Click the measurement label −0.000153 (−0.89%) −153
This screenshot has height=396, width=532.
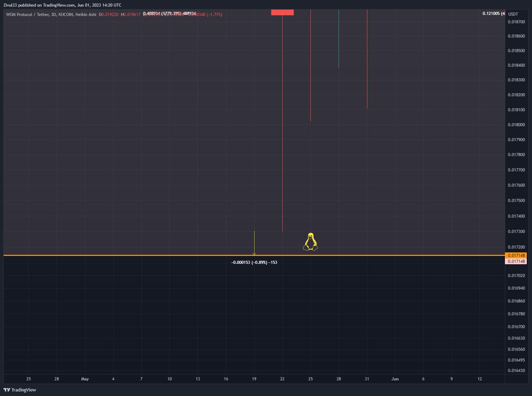tap(254, 262)
